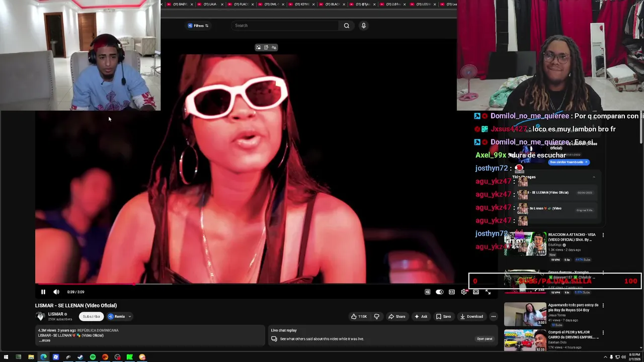Open the live chat replay panel
644x362 pixels.
tap(484, 339)
